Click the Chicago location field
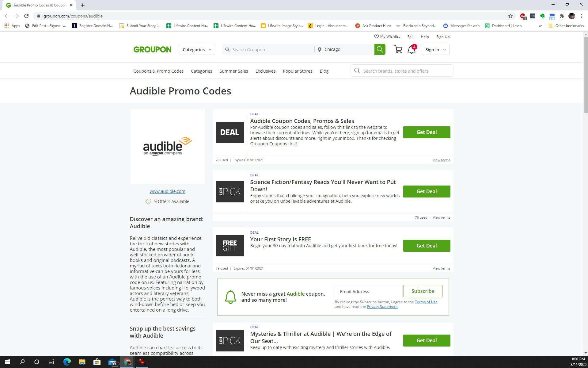Image resolution: width=588 pixels, height=368 pixels. coord(344,49)
